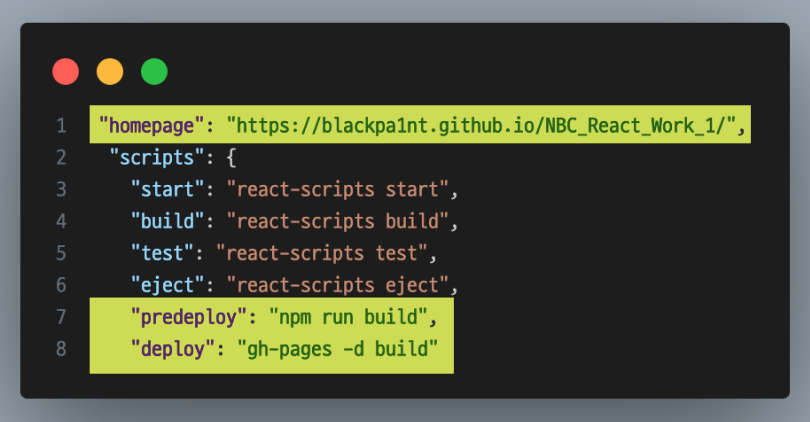Click the "deploy" key on line 8
The image size is (810, 422).
173,349
